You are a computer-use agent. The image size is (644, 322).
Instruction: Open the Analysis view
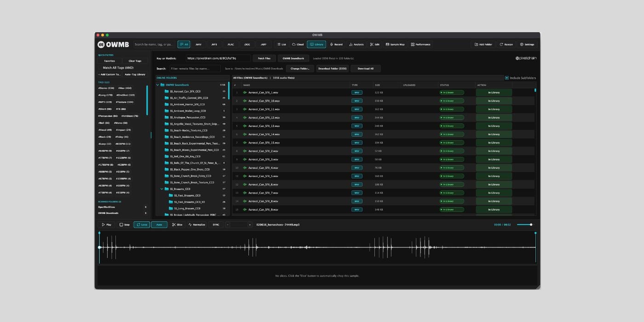coord(356,45)
